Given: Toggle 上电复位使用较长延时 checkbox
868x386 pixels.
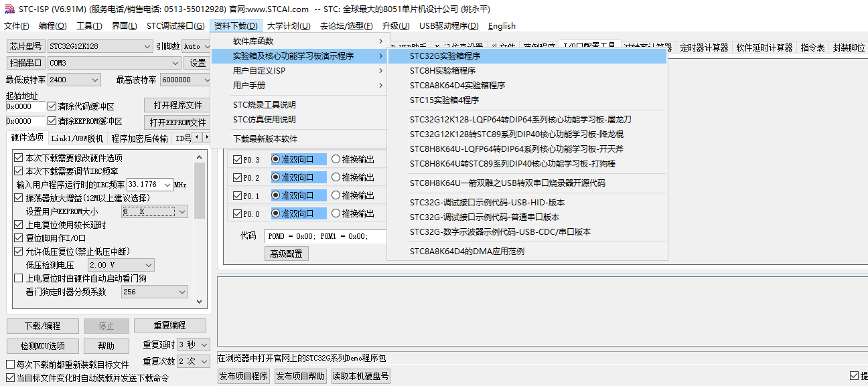Looking at the screenshot, I should coord(18,225).
